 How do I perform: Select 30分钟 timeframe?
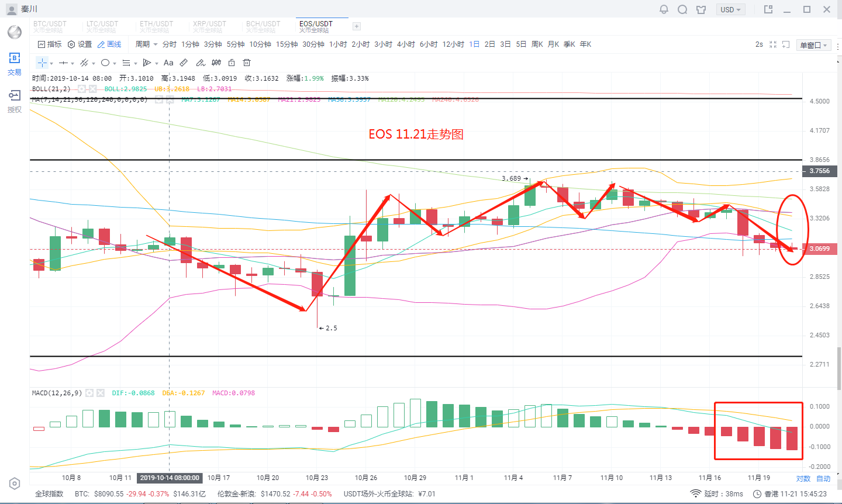coord(313,44)
